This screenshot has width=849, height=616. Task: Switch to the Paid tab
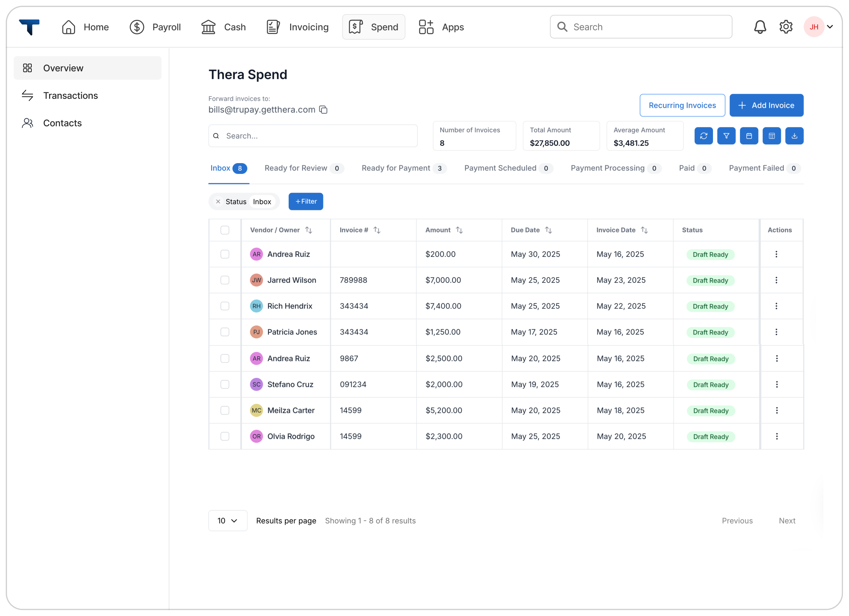pyautogui.click(x=695, y=168)
